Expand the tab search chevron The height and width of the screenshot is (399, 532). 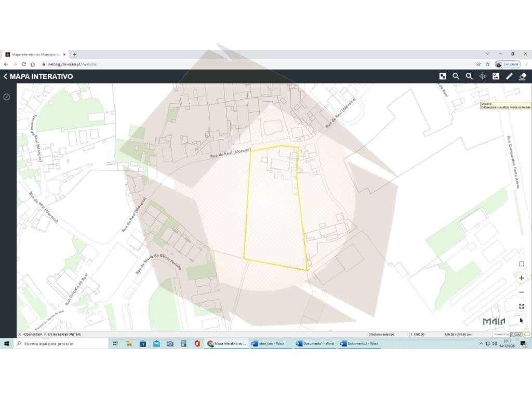(x=487, y=54)
